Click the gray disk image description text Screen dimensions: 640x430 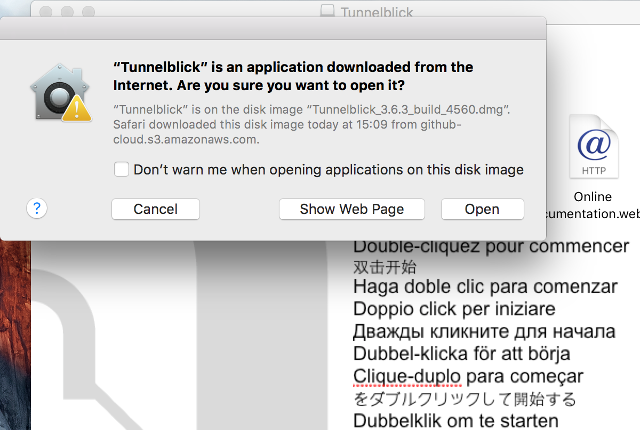(311, 124)
